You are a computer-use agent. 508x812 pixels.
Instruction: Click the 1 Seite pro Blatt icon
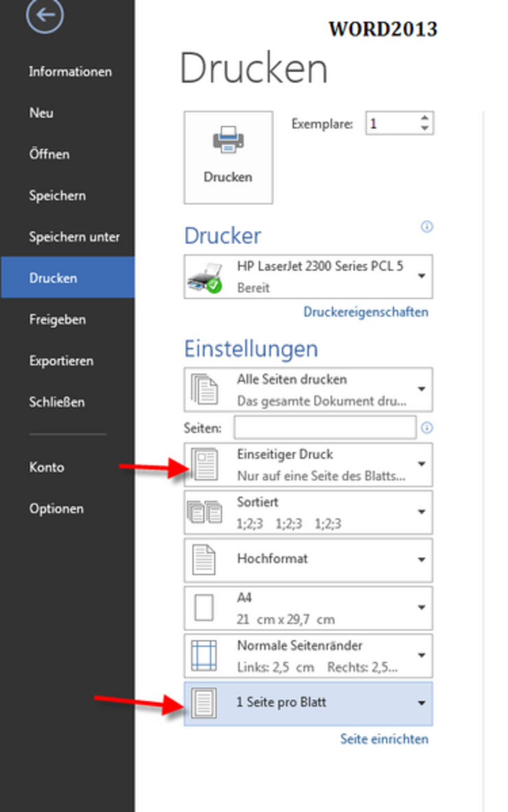click(205, 703)
